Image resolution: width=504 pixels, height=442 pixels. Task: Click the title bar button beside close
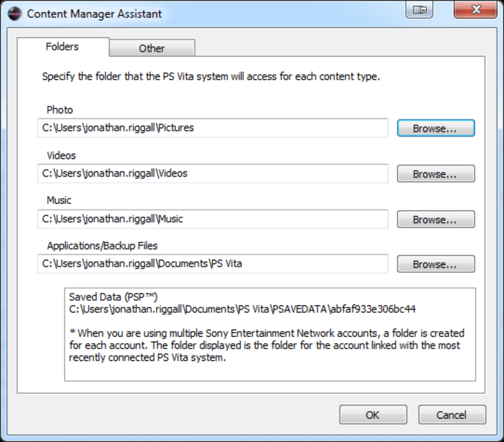[x=419, y=10]
